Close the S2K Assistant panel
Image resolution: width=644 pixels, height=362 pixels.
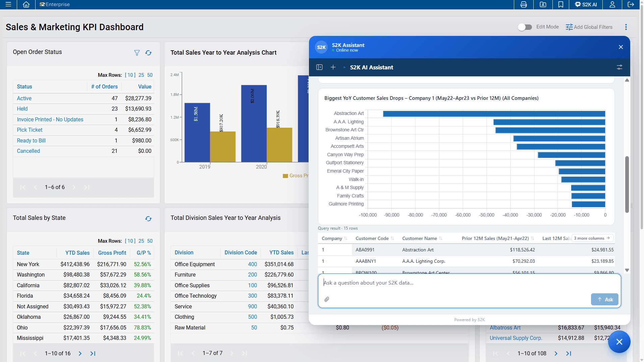point(621,47)
